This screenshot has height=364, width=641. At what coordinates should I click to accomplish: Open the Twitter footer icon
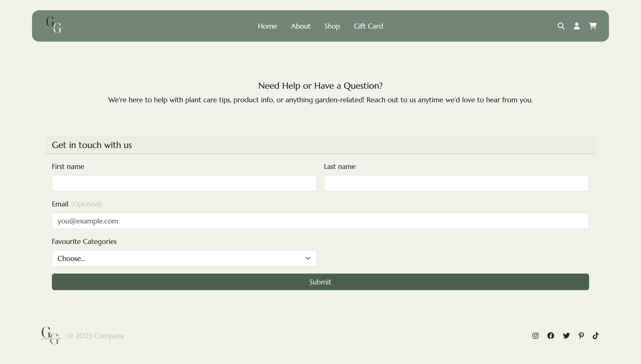coord(566,335)
